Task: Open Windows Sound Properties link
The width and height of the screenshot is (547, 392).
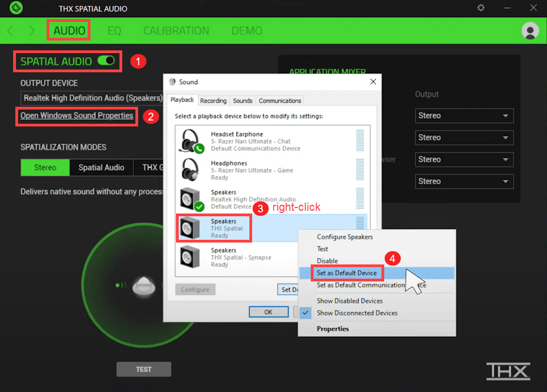Action: pos(76,116)
